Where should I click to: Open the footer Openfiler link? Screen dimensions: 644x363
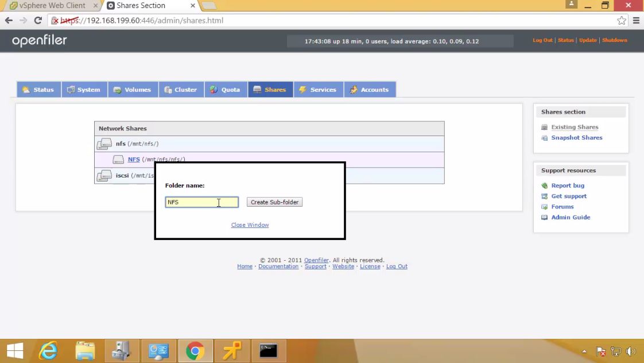[316, 260]
